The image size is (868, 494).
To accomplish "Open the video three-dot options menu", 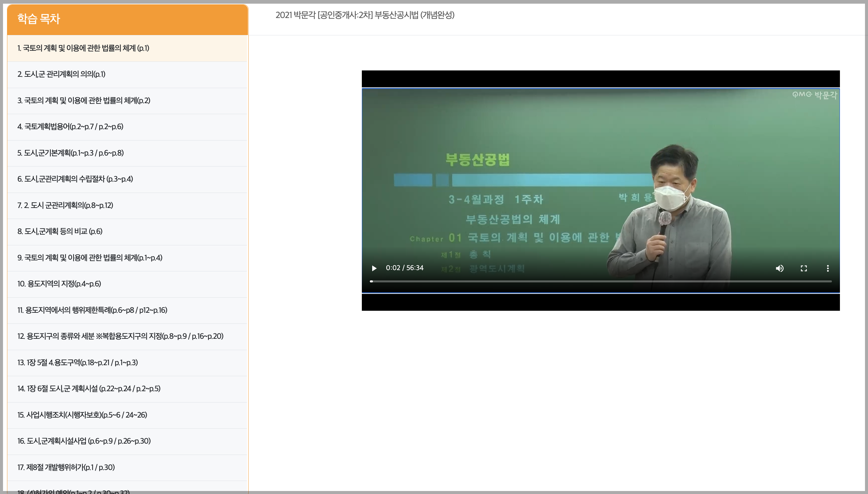I will [828, 268].
